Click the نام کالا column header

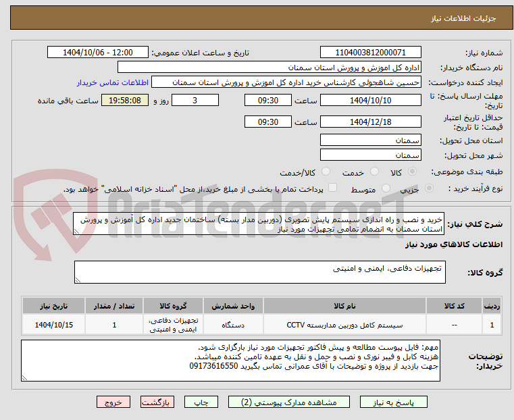(x=344, y=306)
